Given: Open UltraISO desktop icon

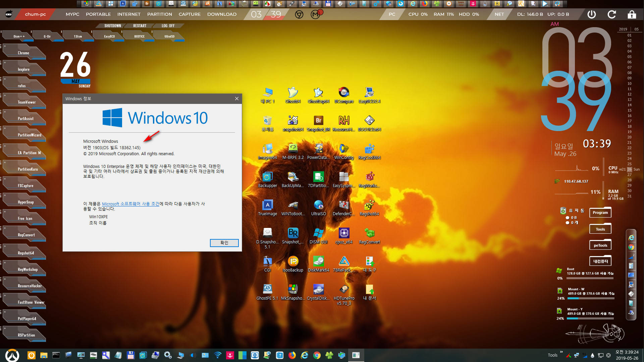Looking at the screenshot, I should click(318, 207).
